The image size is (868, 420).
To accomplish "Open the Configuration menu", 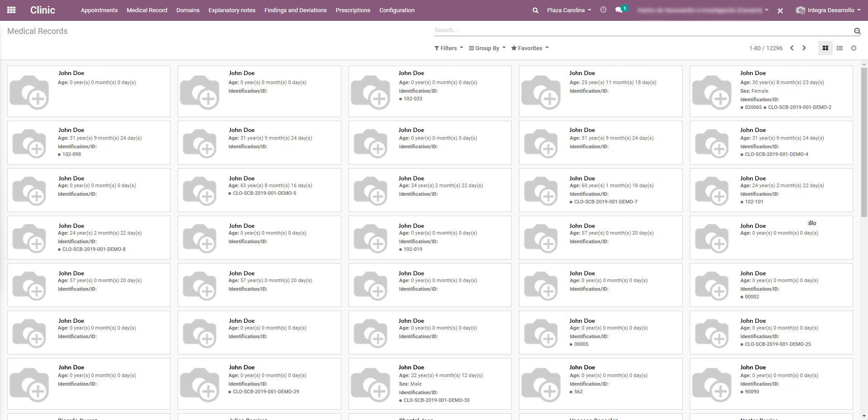I will coord(396,10).
